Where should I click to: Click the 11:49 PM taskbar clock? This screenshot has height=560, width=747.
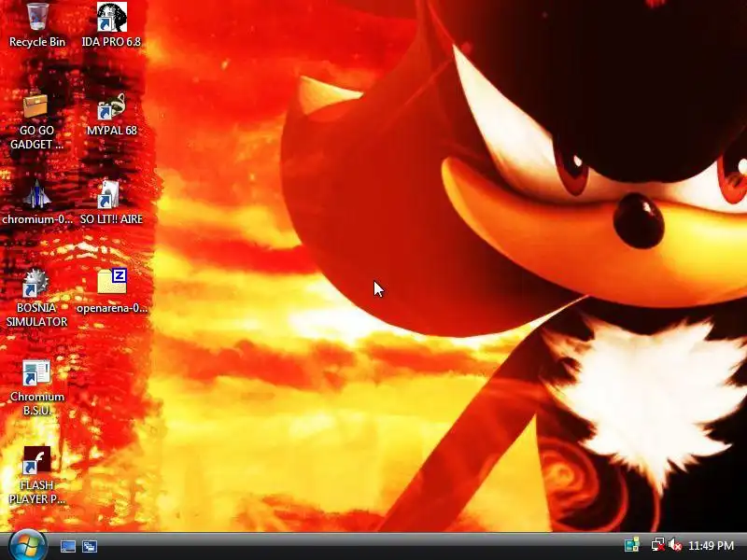[x=711, y=545]
